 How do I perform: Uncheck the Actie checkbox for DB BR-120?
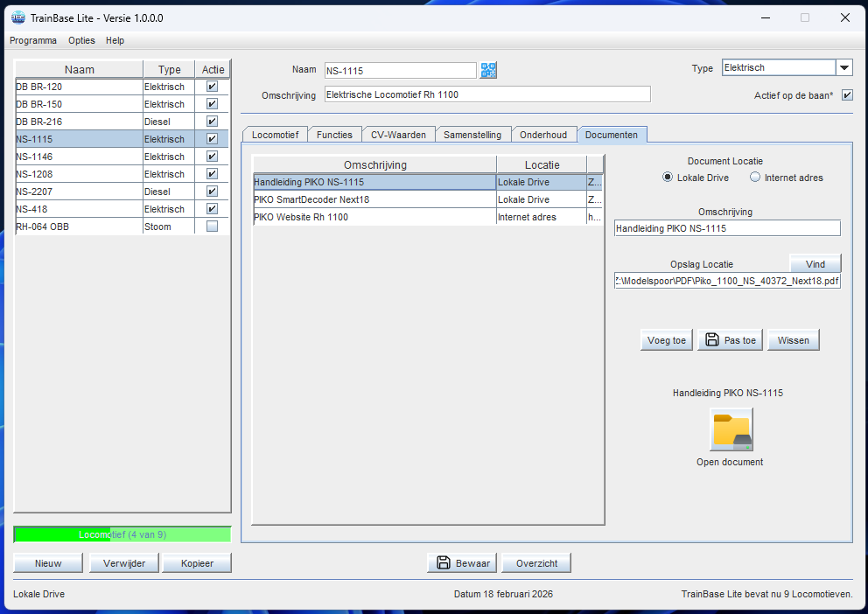pos(212,87)
